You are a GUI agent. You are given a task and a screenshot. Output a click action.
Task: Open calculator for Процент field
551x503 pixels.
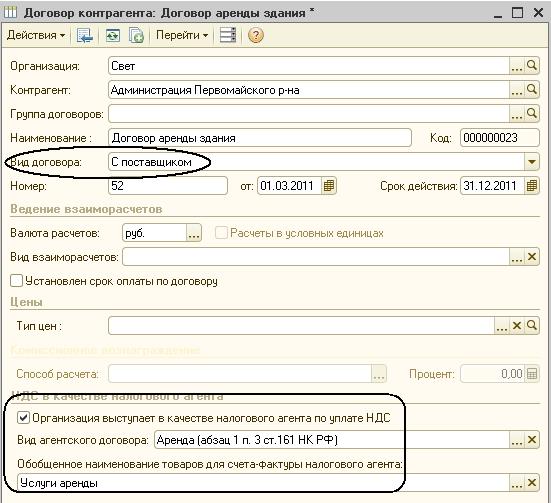pyautogui.click(x=532, y=374)
